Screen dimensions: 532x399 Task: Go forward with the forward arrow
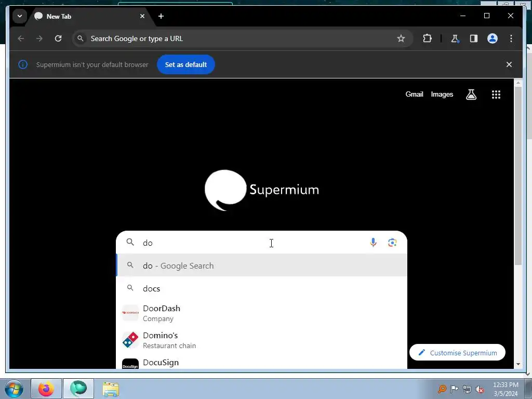click(39, 38)
